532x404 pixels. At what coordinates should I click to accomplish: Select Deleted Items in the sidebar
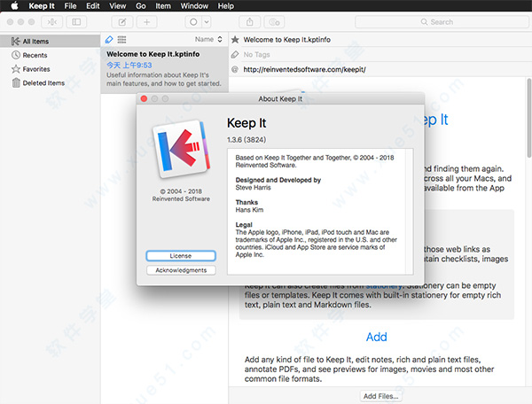pos(51,82)
